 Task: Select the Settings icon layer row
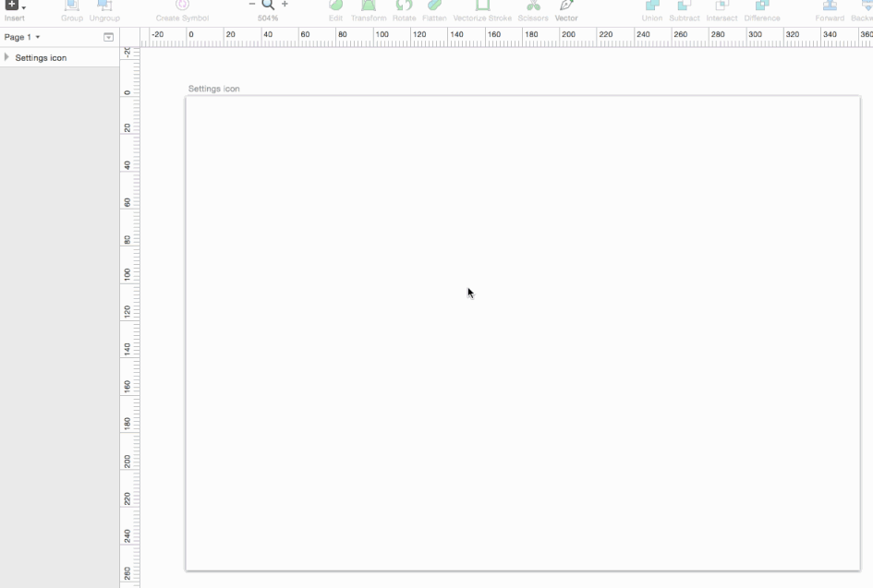click(59, 57)
